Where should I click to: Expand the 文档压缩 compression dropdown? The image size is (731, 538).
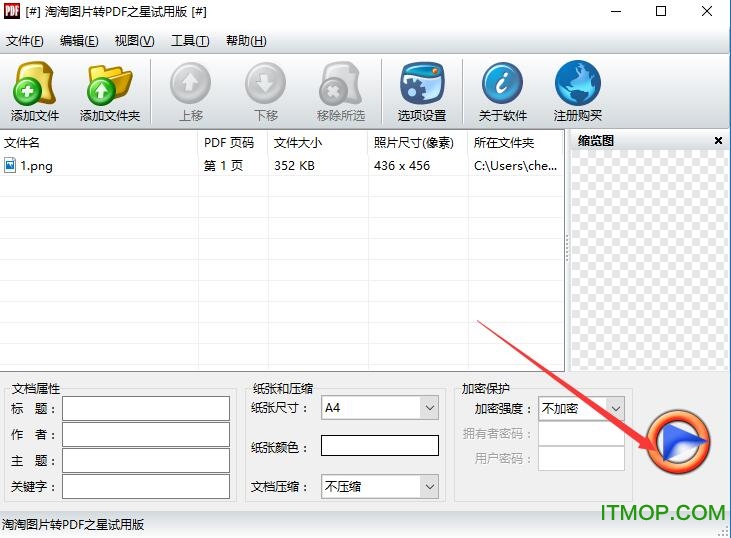pos(429,487)
